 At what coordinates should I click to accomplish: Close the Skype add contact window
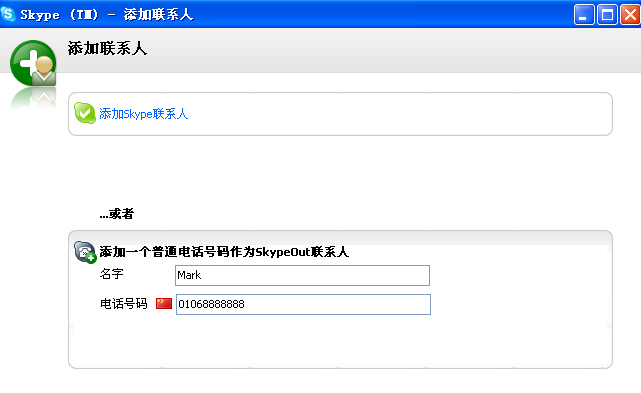click(630, 15)
